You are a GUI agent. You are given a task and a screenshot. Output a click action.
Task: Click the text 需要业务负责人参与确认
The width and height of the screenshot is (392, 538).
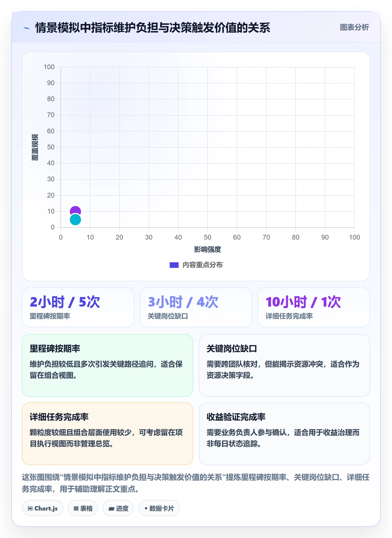pyautogui.click(x=247, y=432)
